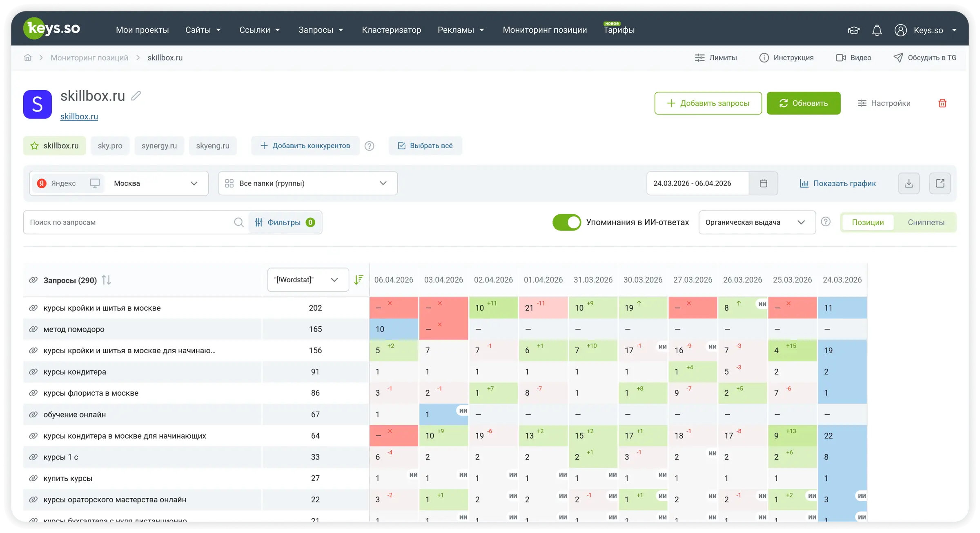Toggle skyeng.ru competitor chip
980x533 pixels.
tap(213, 146)
